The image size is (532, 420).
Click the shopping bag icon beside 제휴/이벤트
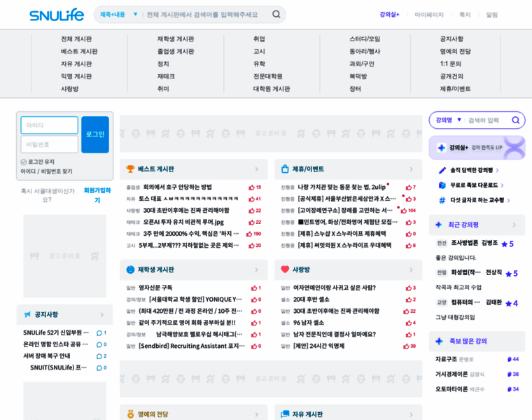(x=285, y=169)
